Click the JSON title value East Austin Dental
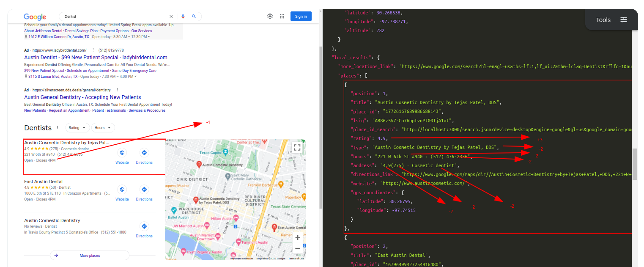The width and height of the screenshot is (644, 267). [402, 255]
